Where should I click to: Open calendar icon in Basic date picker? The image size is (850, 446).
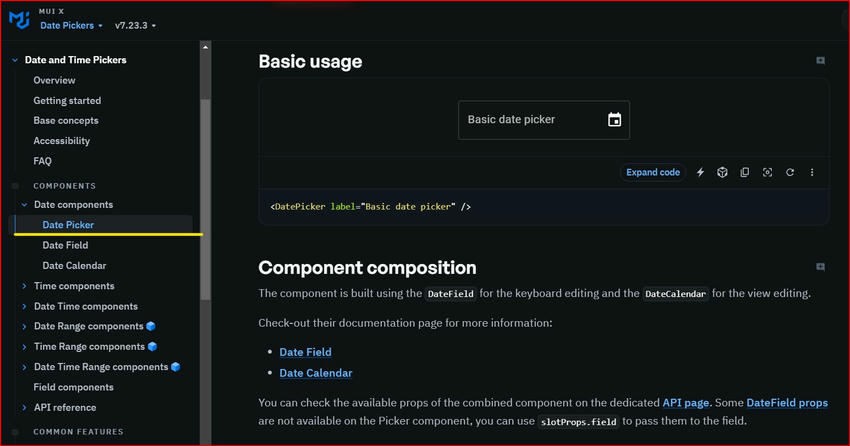(615, 120)
